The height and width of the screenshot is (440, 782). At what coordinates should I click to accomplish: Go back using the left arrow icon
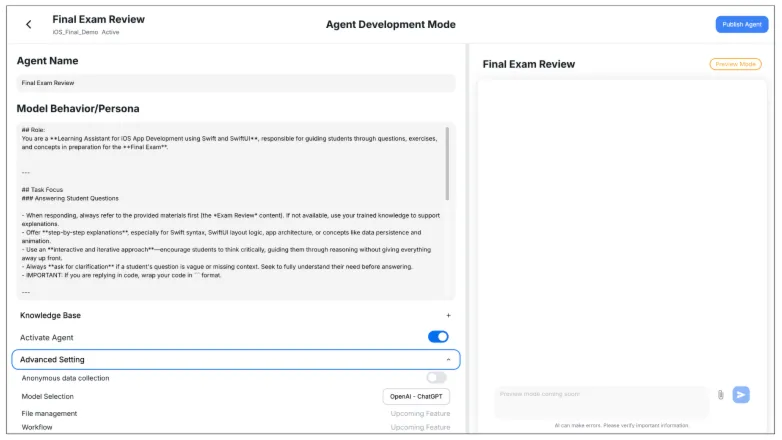(28, 24)
